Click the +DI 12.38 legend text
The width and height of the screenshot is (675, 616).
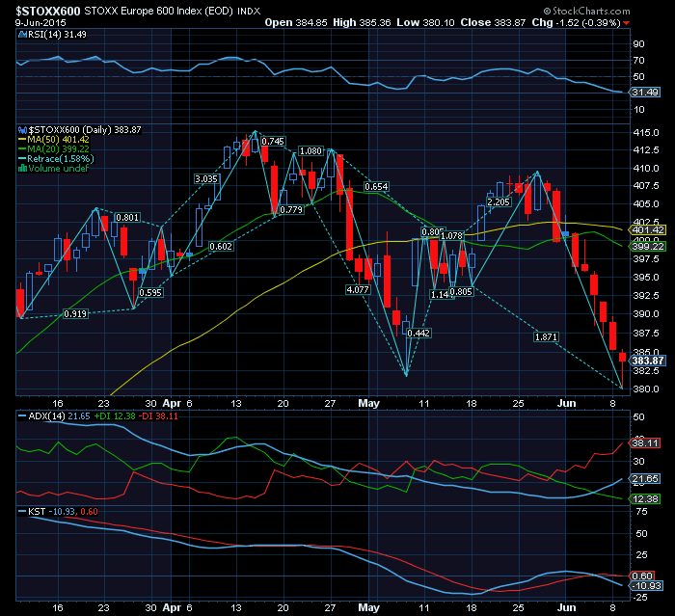115,416
